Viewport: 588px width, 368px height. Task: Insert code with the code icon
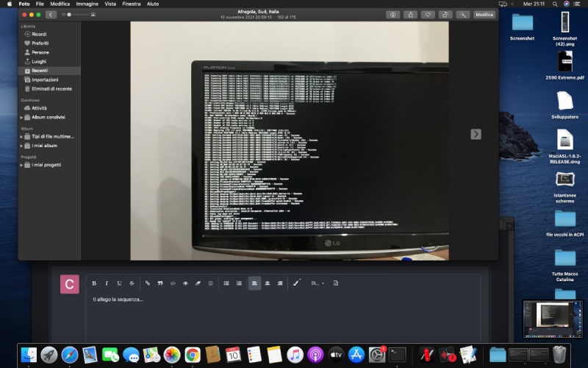coord(173,283)
